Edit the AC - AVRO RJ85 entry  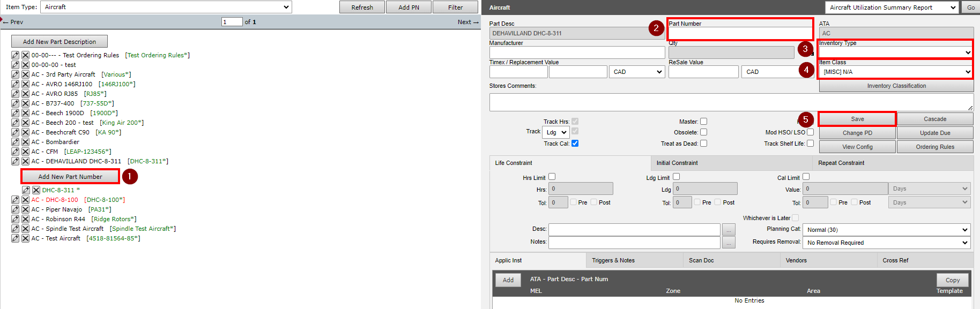pyautogui.click(x=15, y=94)
